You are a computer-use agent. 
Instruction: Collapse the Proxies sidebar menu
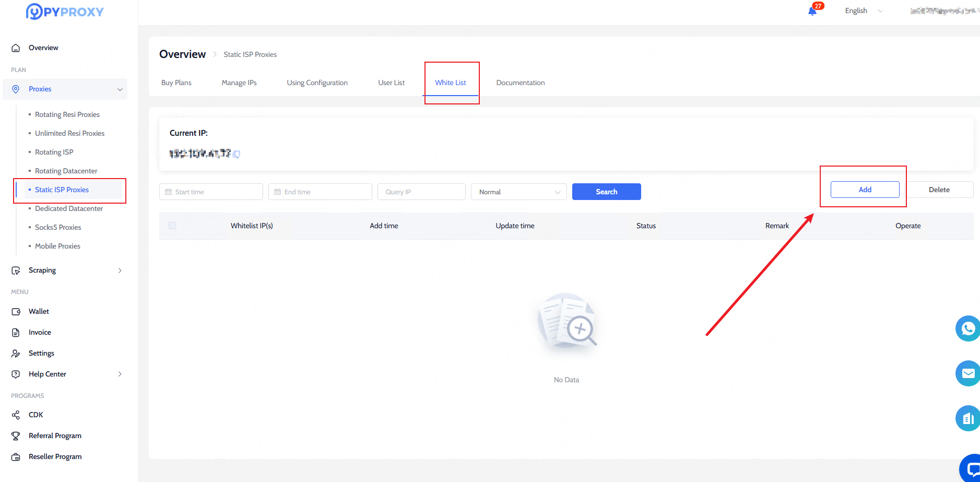(120, 89)
